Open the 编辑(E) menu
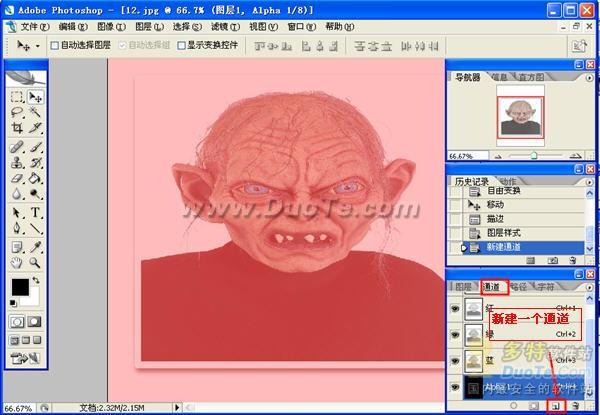600x415 pixels. pos(73,27)
